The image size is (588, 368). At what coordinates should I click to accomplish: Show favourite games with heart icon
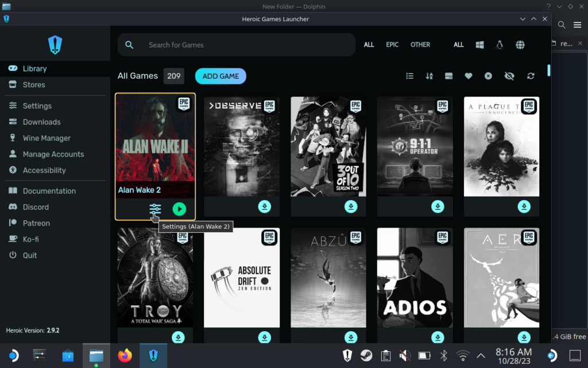[x=469, y=76]
